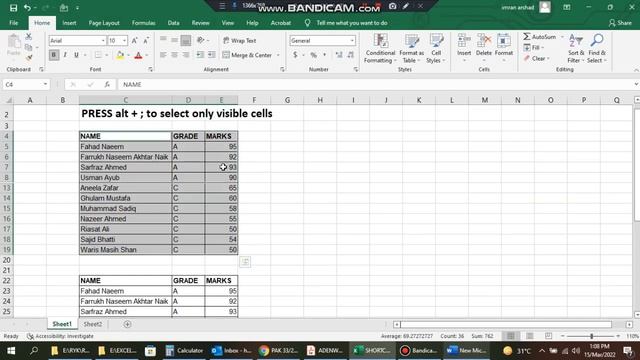Apply Accounting dollar format
This screenshot has height=360, width=640.
click(x=295, y=55)
